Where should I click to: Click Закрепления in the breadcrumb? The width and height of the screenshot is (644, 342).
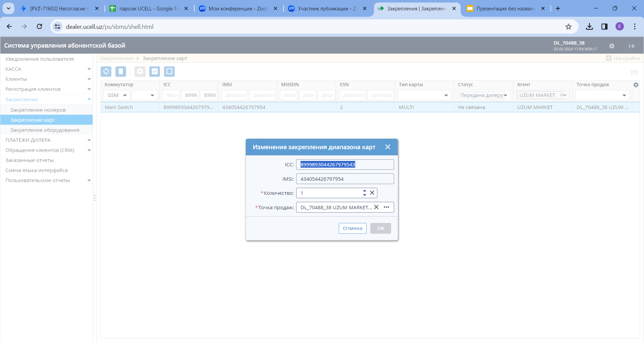[x=116, y=58]
